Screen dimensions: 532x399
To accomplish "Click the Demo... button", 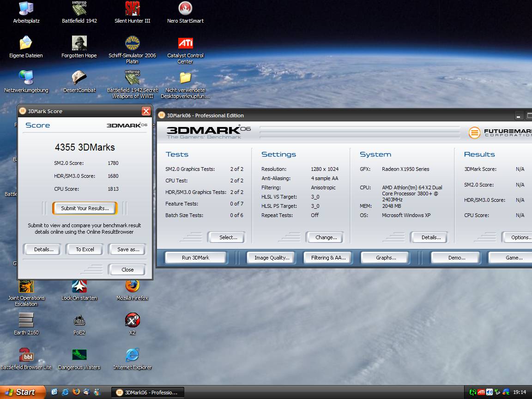I will click(456, 258).
